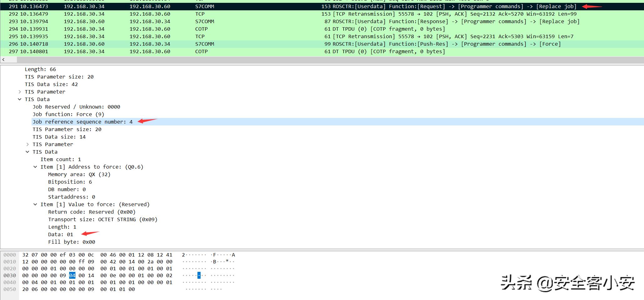Expand the first collapsed TIS Parameter node

(20, 92)
